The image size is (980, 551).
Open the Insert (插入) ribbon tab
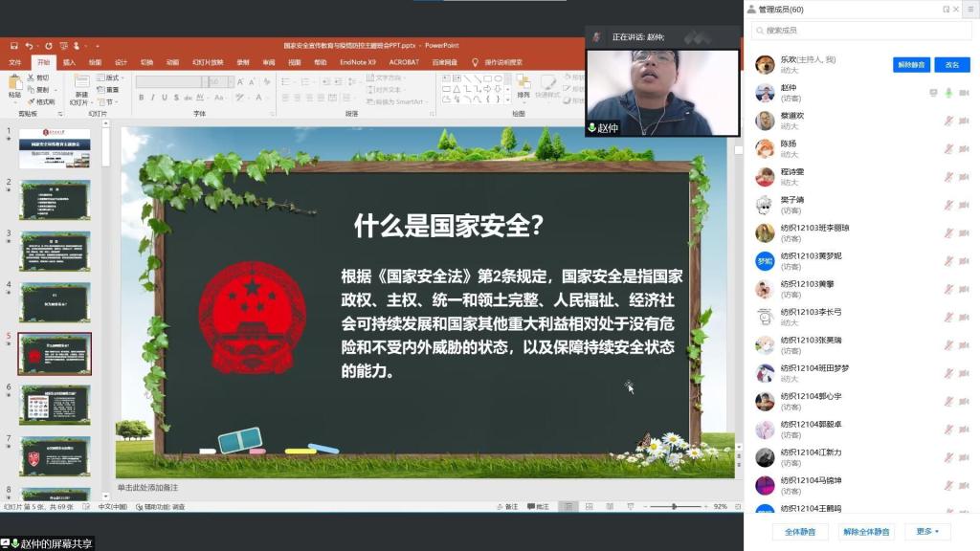(69, 62)
